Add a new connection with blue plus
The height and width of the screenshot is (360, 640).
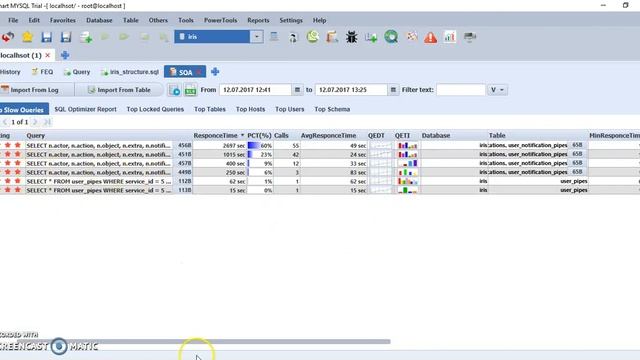click(x=65, y=55)
